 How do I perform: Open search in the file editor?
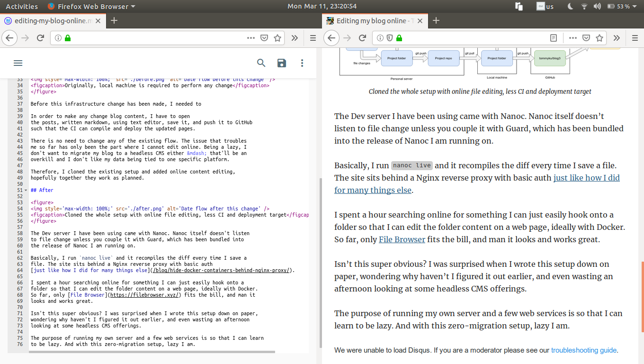[261, 63]
